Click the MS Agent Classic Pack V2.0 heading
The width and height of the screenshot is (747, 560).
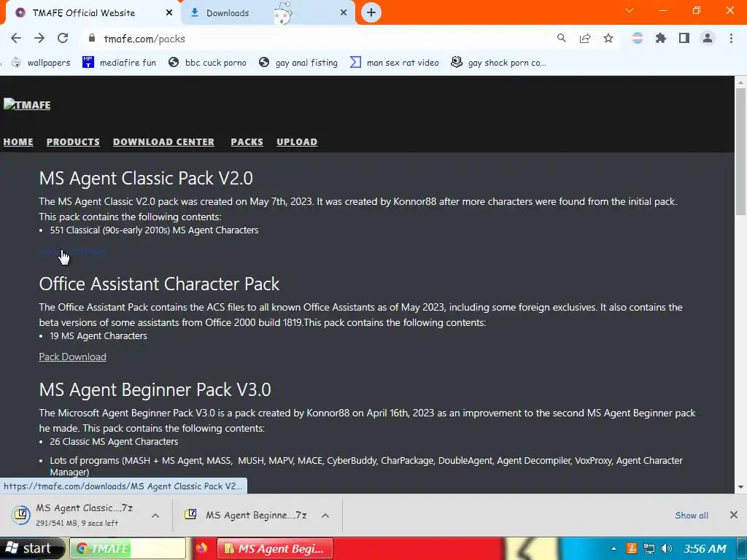click(146, 178)
